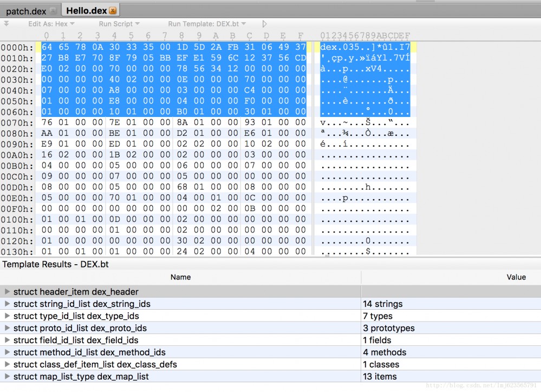Close the Hello.dex tab with orange icon
The height and width of the screenshot is (392, 541).
click(113, 11)
